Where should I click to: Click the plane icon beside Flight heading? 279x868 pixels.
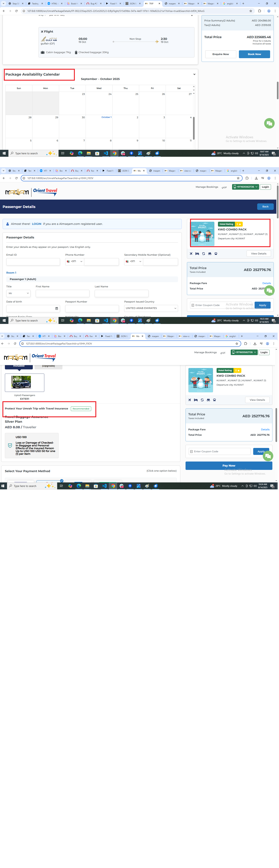(42, 32)
